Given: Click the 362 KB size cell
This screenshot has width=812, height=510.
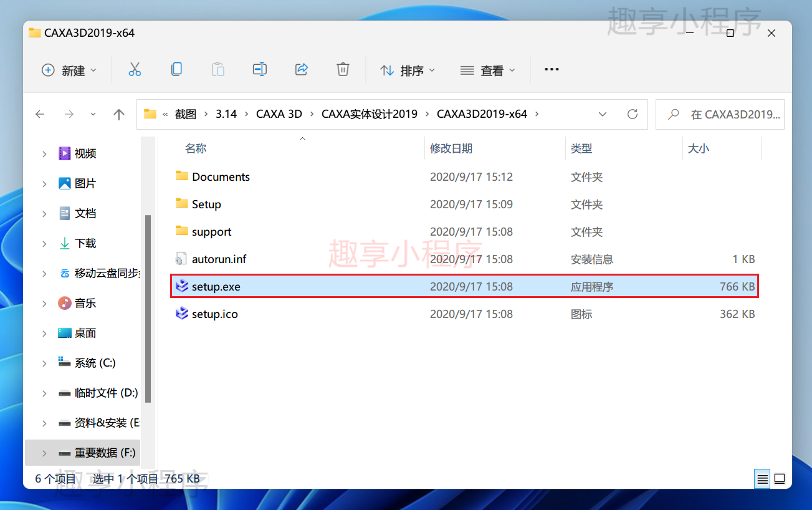Looking at the screenshot, I should point(737,314).
